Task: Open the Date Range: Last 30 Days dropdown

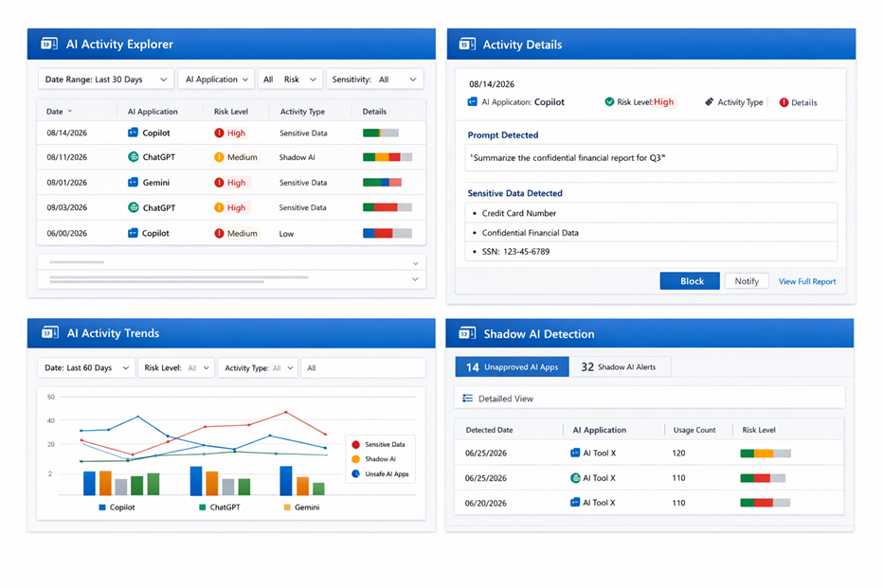Action: point(106,80)
